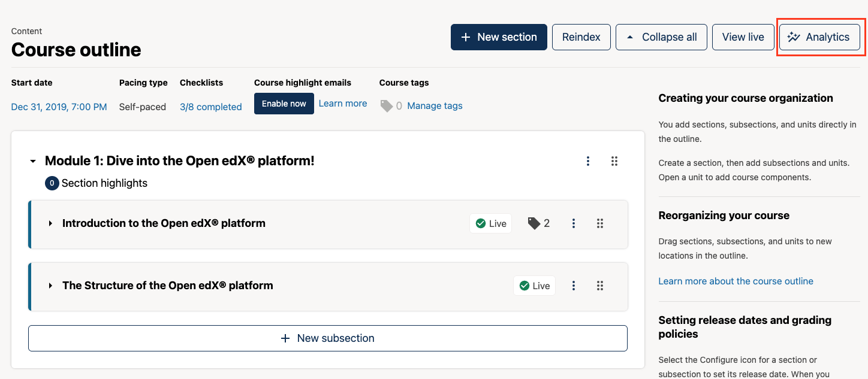
Task: Open the 3/8 completed checklists link
Action: tap(211, 106)
